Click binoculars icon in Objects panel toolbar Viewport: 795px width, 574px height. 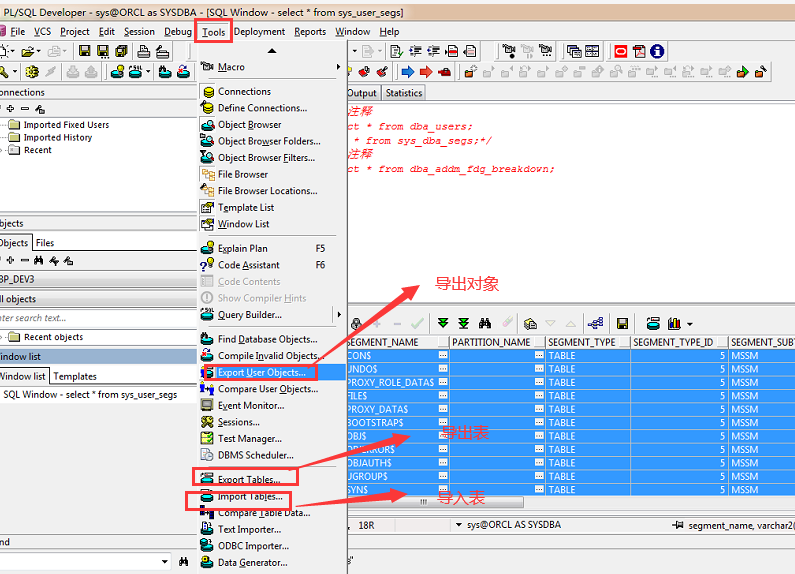[39, 261]
